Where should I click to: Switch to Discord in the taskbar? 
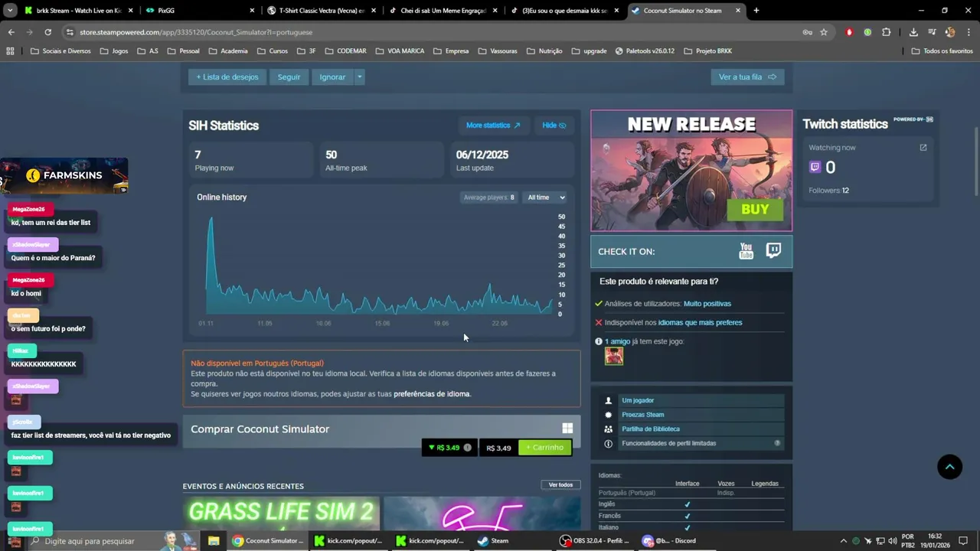669,540
